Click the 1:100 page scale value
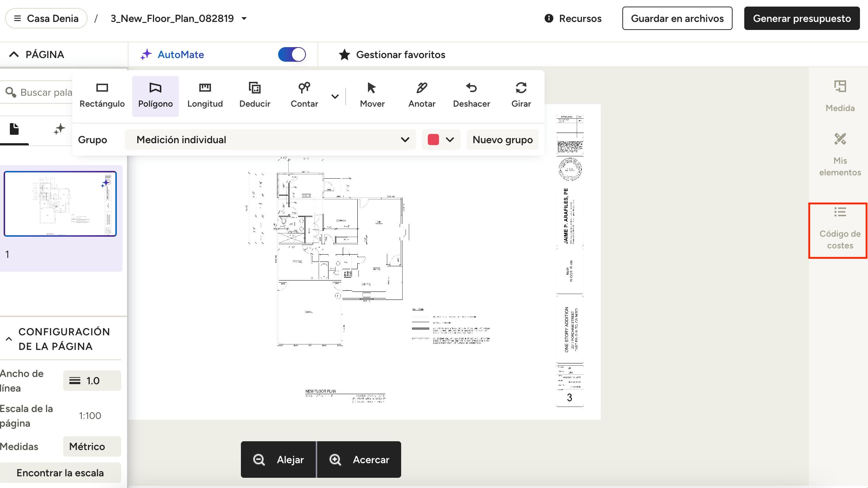 90,416
